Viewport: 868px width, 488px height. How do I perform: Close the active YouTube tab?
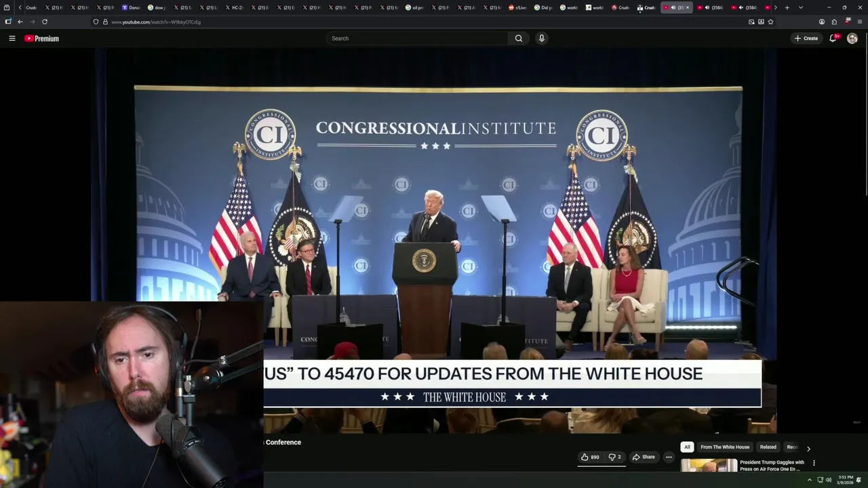pos(687,7)
